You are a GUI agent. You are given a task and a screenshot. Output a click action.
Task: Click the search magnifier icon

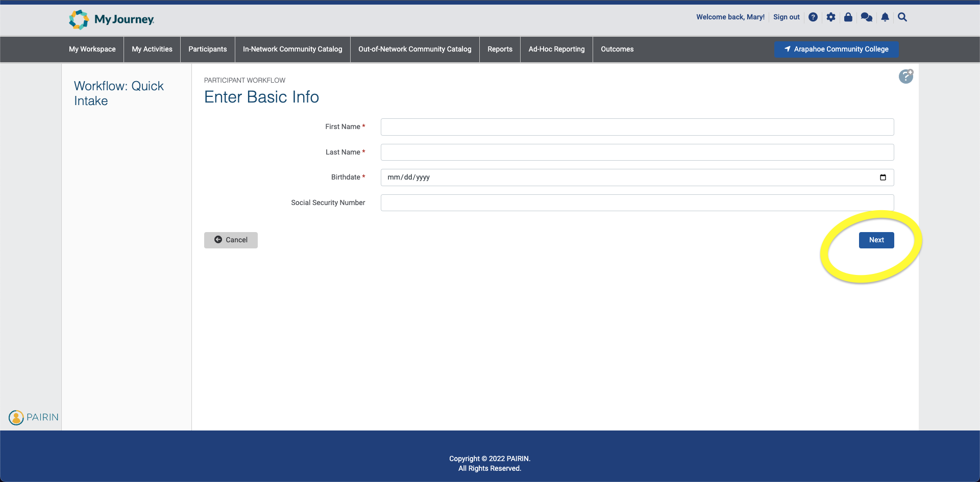tap(902, 17)
